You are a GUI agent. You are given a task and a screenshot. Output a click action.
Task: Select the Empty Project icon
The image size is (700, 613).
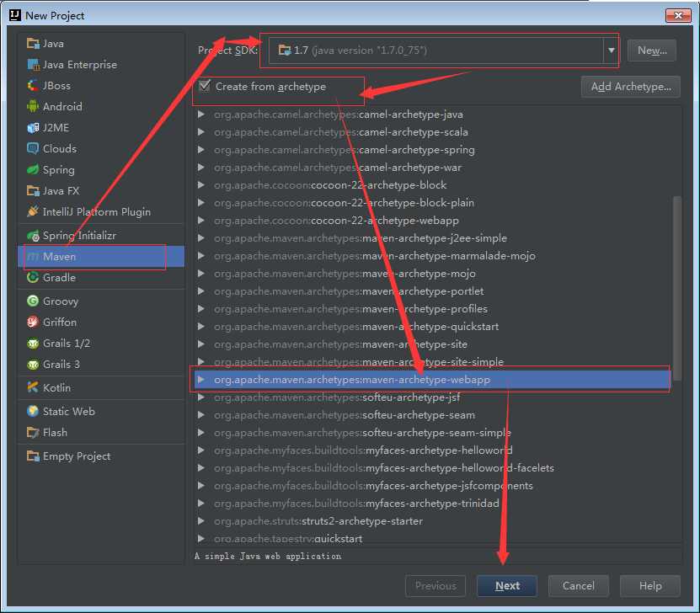[x=33, y=456]
